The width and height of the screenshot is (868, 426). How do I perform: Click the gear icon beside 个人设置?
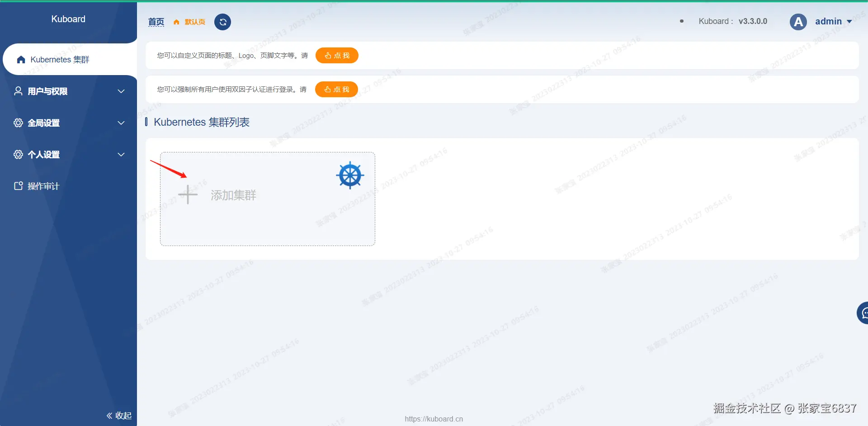point(18,154)
